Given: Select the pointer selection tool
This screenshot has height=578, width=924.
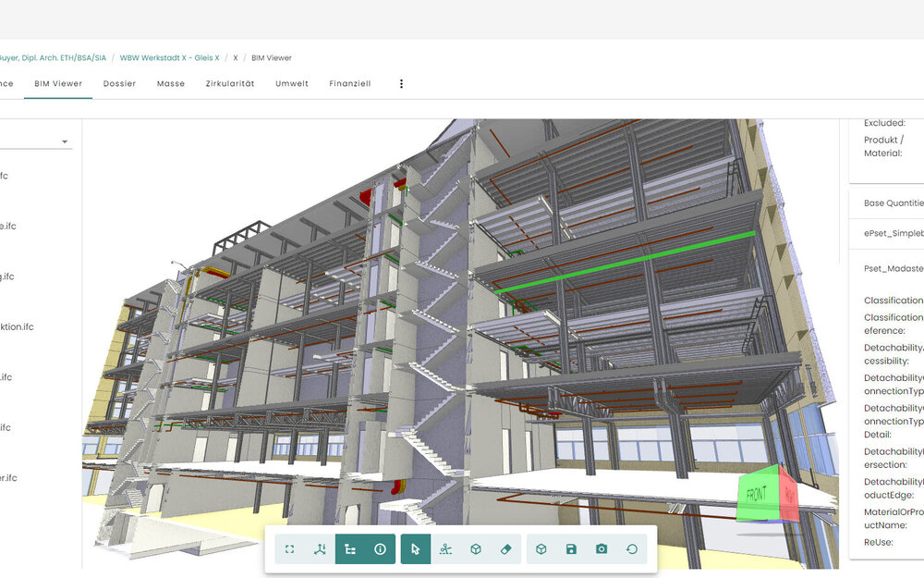Looking at the screenshot, I should (x=415, y=549).
